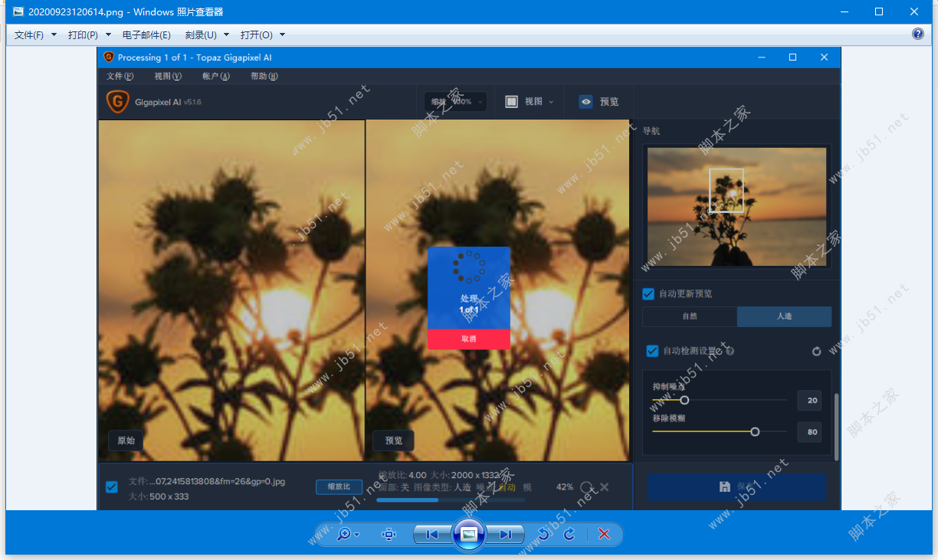
Task: Adjust the 移除模糊 slider handle
Action: click(755, 432)
